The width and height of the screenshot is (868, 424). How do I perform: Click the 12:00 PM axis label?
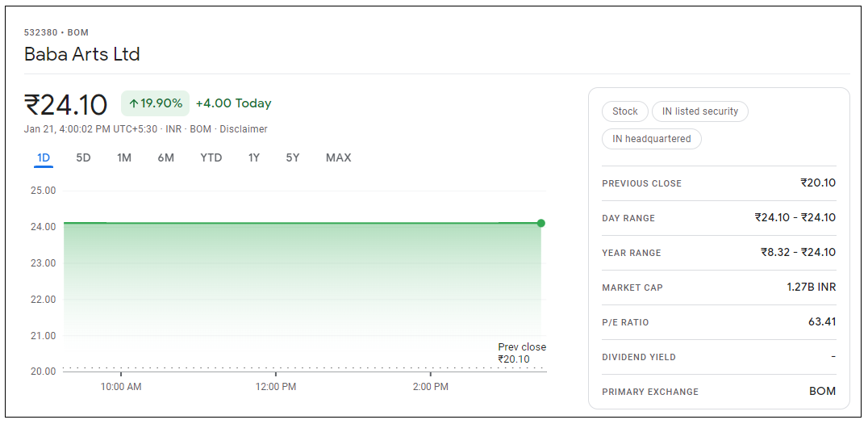pyautogui.click(x=276, y=387)
